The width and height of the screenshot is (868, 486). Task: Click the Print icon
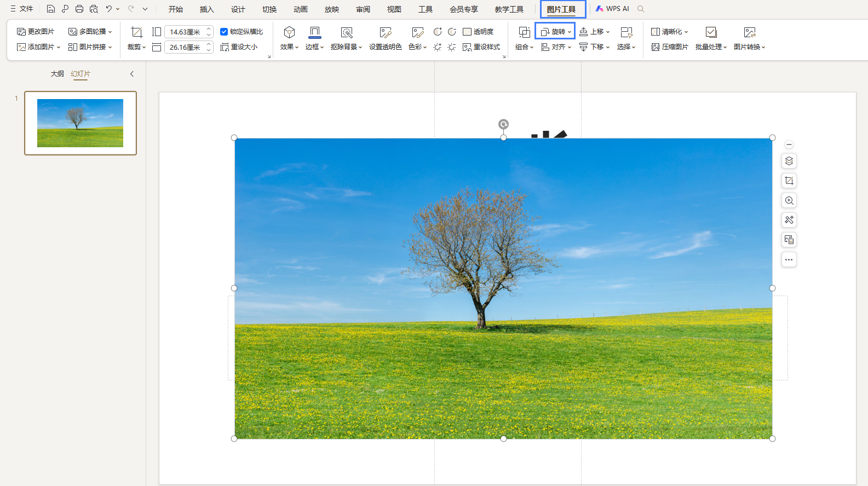point(79,9)
